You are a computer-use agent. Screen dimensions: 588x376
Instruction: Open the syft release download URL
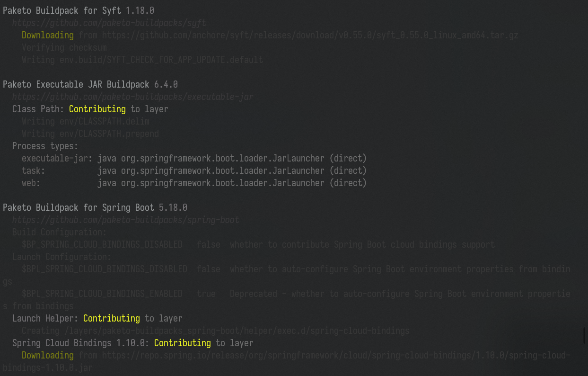310,35
